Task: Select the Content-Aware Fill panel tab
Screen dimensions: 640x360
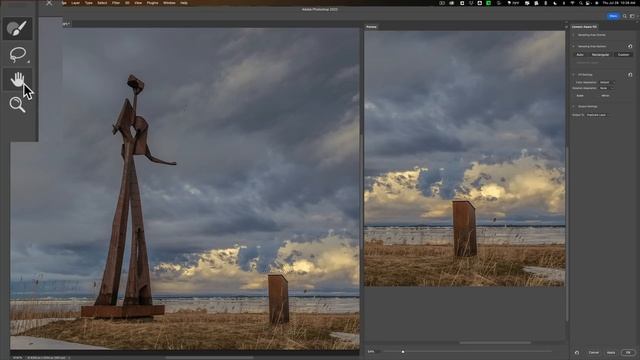Action: click(584, 27)
